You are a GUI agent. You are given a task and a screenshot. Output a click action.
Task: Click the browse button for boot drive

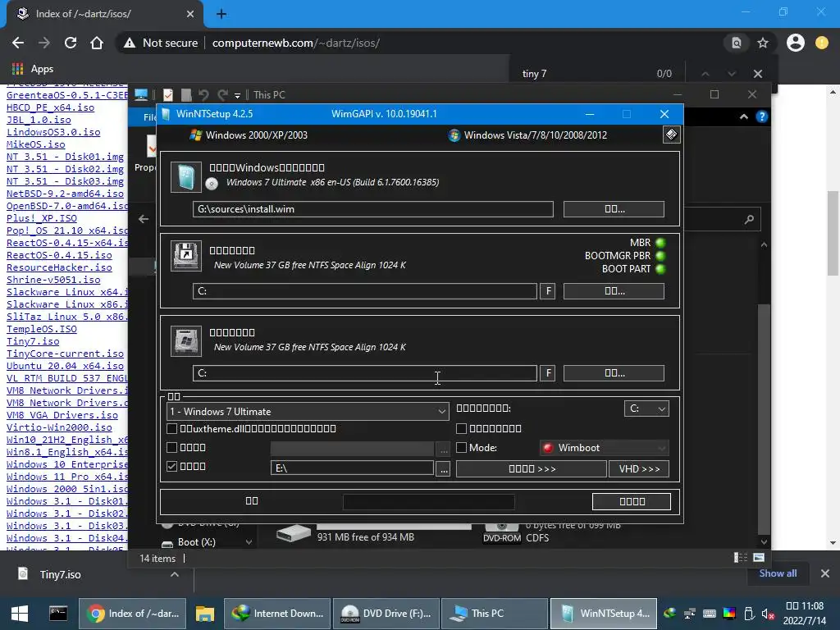coord(614,291)
